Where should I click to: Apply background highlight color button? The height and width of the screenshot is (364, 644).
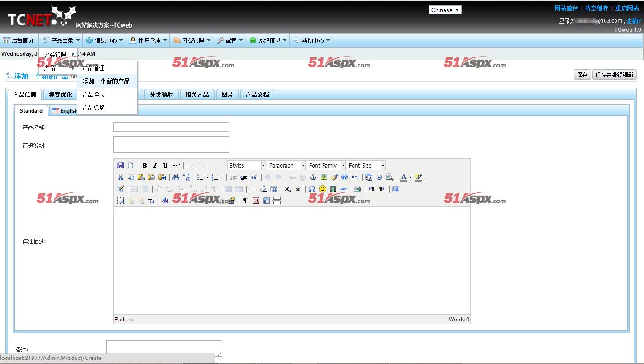pyautogui.click(x=418, y=177)
